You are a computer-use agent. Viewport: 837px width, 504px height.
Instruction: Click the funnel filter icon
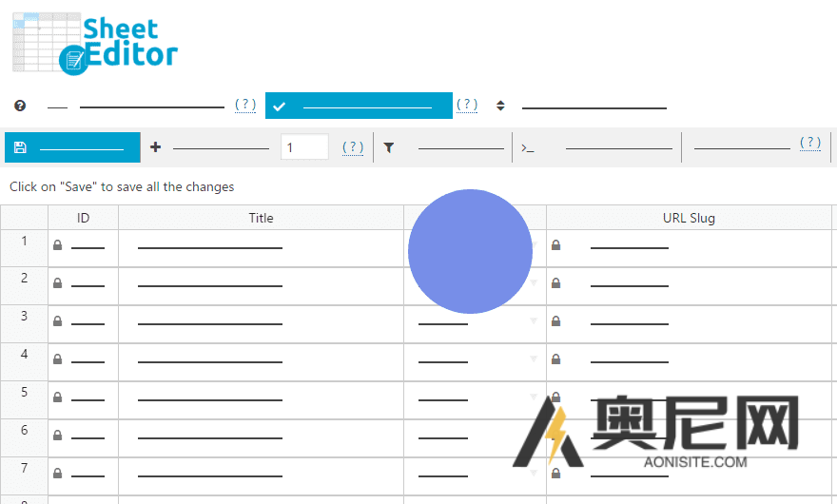389,148
